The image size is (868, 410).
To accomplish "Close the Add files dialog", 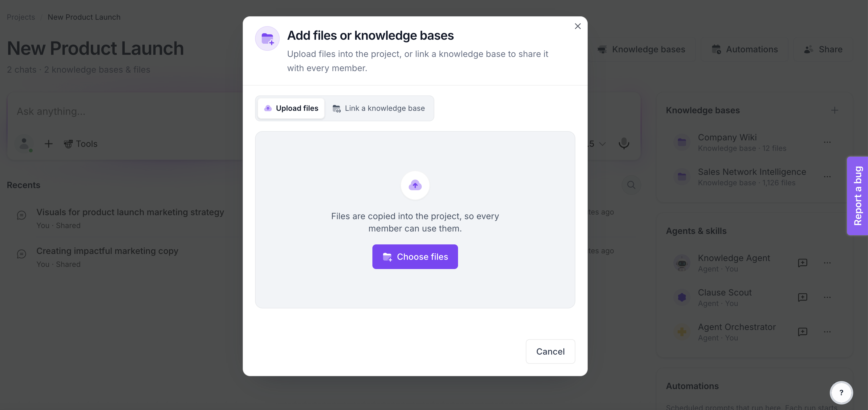I will 578,26.
